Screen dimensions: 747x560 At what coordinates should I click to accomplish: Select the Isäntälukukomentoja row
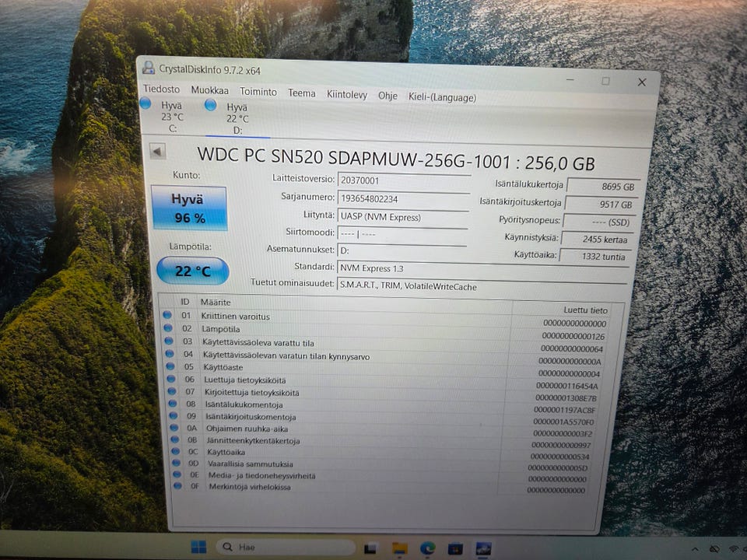coord(385,407)
